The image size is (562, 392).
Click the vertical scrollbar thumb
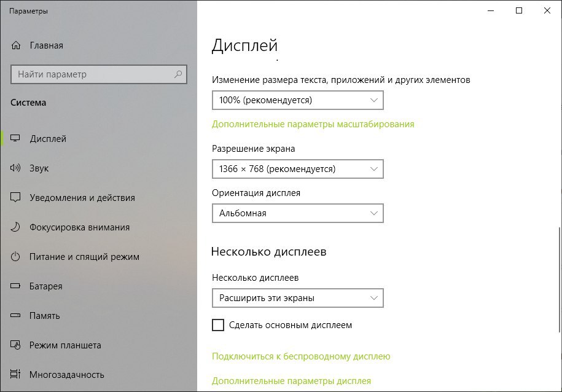(560, 279)
